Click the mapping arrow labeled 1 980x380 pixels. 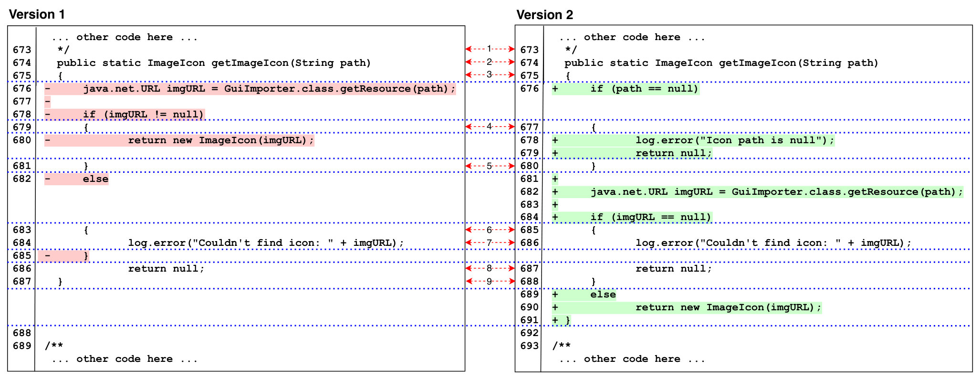pos(490,49)
